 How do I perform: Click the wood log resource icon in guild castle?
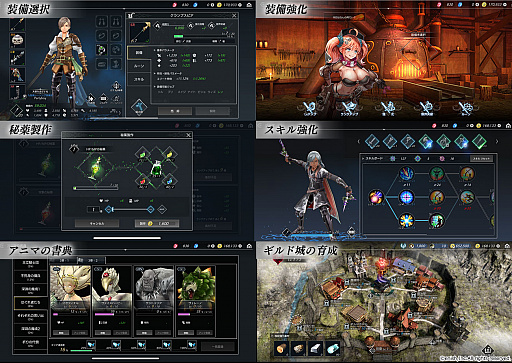[x=282, y=348]
